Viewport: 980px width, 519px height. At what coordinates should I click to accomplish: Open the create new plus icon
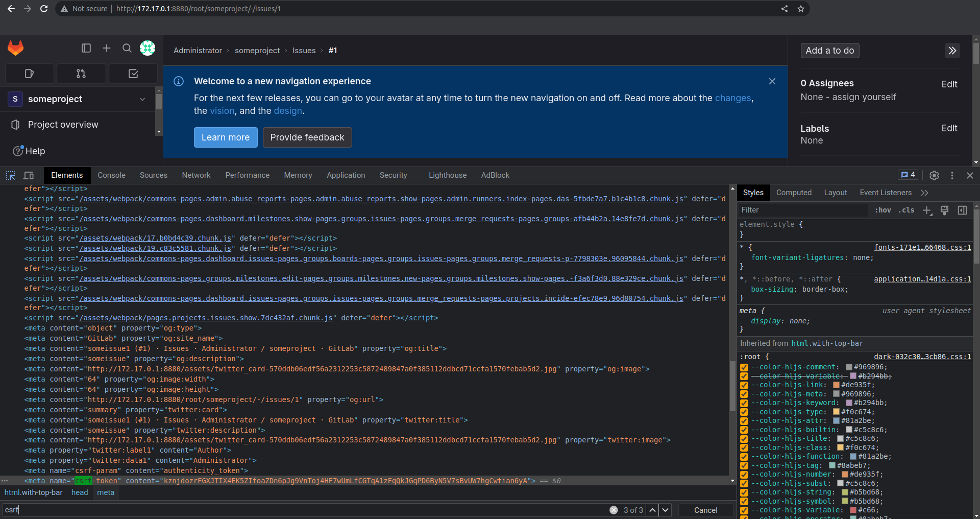(107, 48)
